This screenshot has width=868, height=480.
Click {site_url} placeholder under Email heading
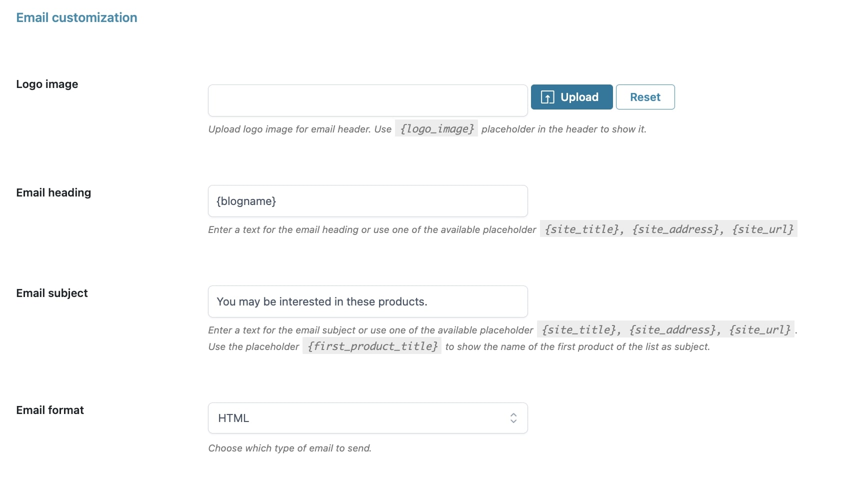coord(763,229)
